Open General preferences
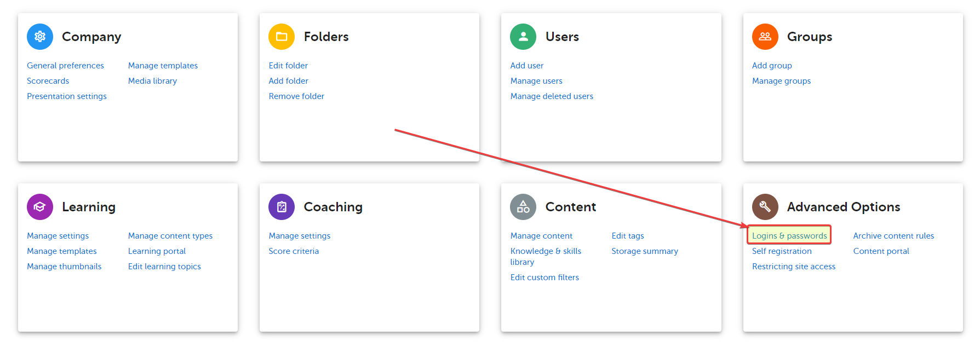 [x=65, y=66]
